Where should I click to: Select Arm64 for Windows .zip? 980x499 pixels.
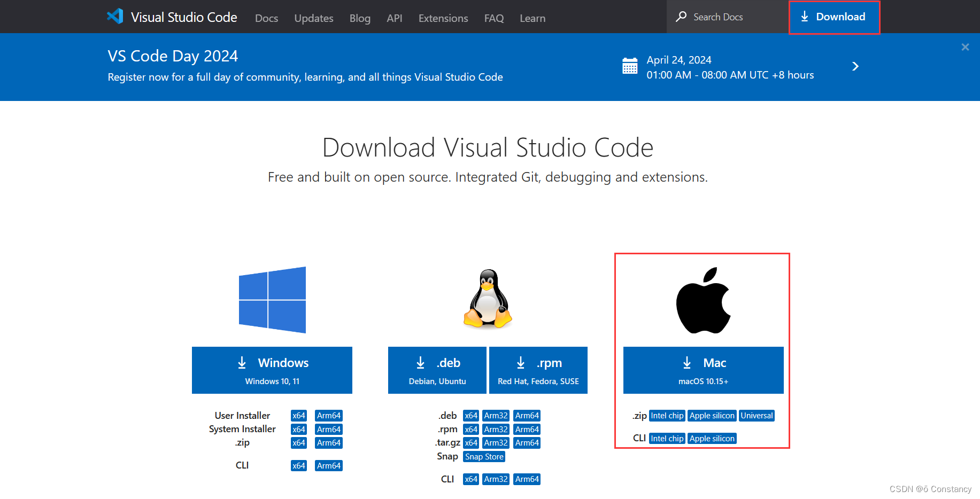coord(329,443)
